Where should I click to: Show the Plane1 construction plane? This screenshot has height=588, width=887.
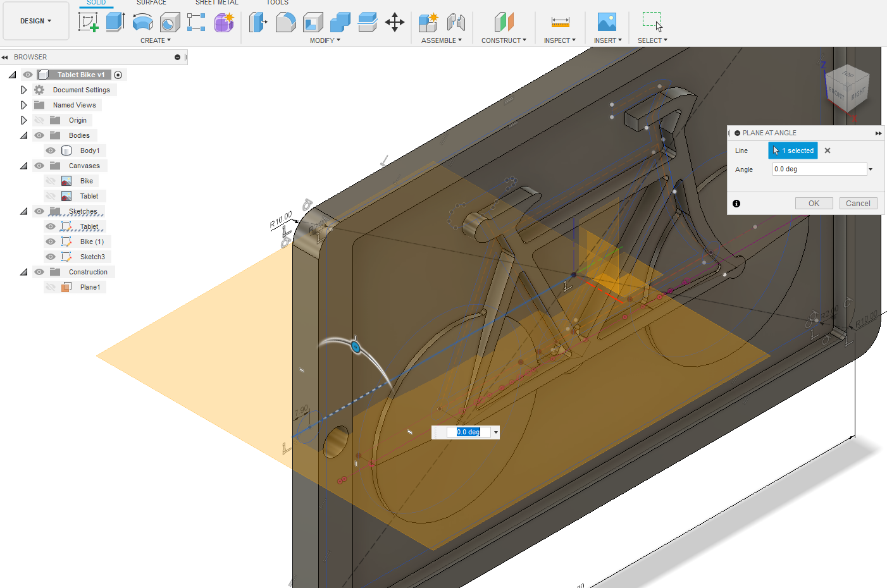click(51, 287)
